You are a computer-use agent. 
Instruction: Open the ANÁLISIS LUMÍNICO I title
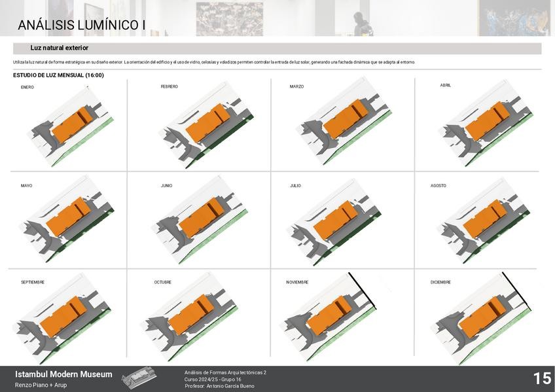pos(83,24)
